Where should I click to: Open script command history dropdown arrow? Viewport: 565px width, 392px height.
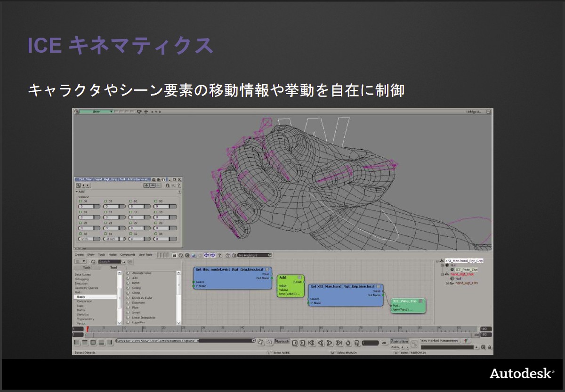pyautogui.click(x=253, y=340)
